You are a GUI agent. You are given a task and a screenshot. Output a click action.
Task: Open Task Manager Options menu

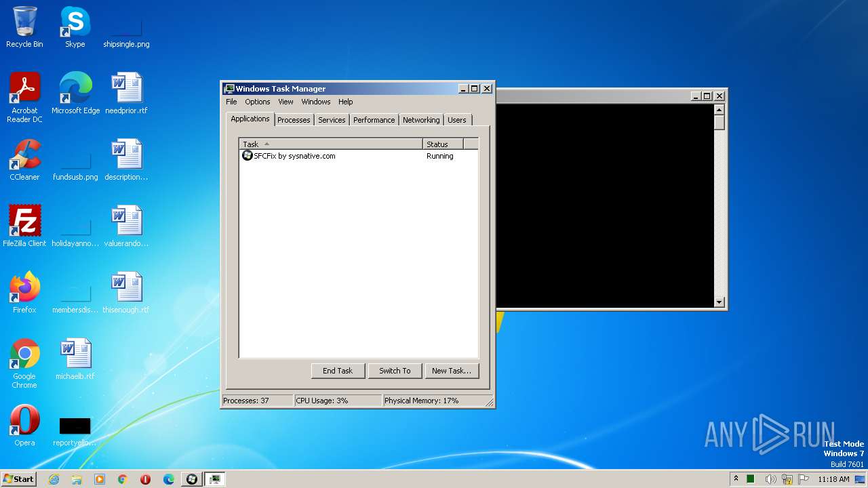(258, 102)
